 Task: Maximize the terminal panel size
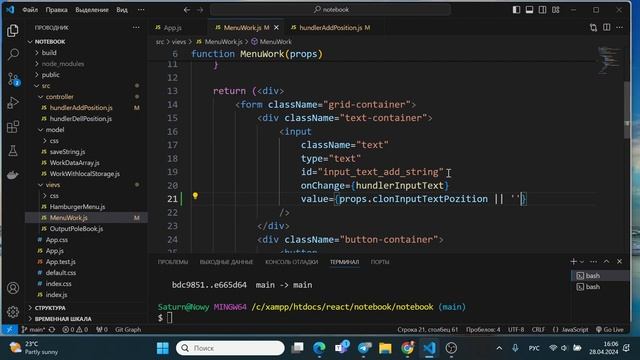(x=607, y=261)
